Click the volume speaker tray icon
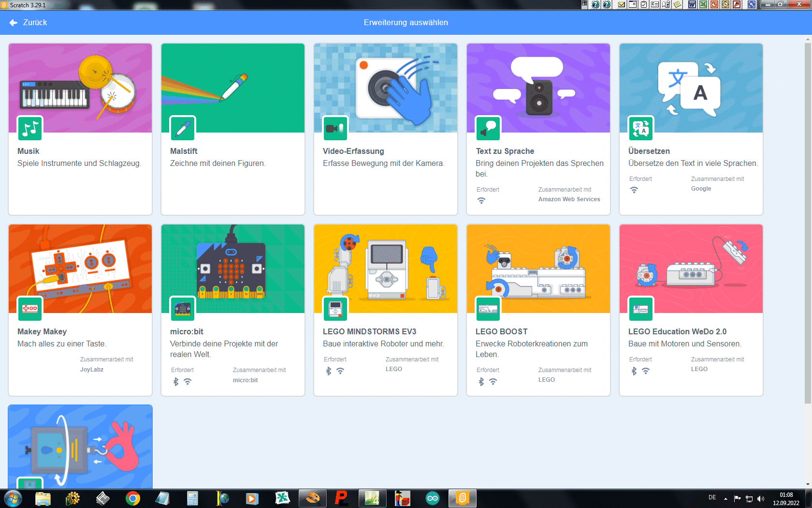 coord(761,499)
